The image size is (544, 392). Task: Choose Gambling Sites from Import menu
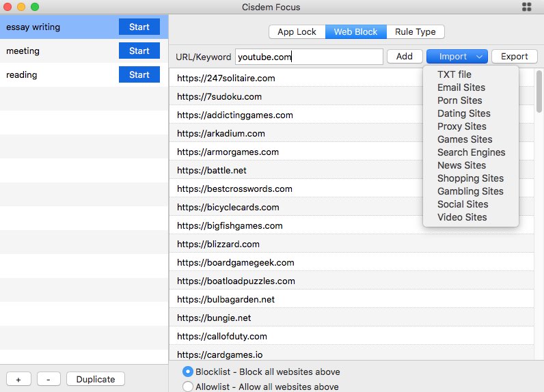(x=471, y=191)
